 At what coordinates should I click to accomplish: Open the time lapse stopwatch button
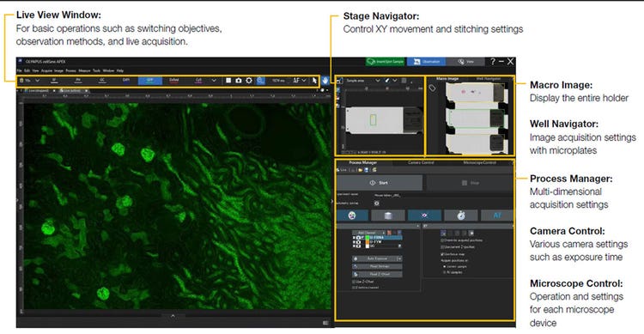[x=461, y=216]
